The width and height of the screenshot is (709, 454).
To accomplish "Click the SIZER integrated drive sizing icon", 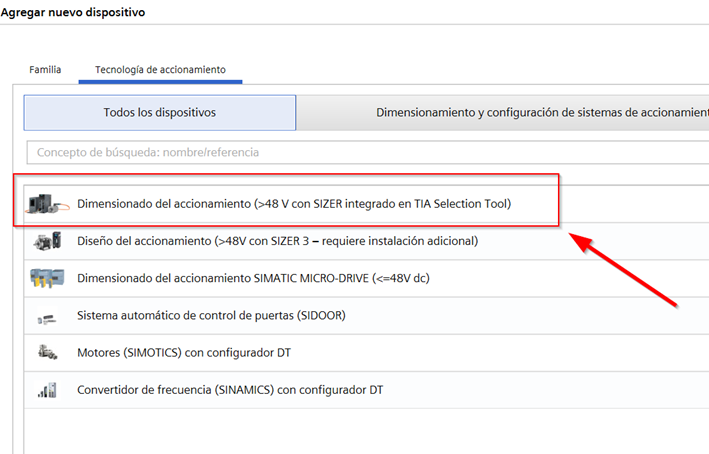I will 48,203.
